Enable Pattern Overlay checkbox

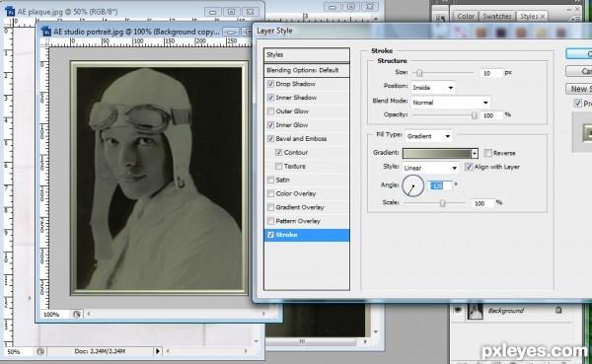[270, 221]
